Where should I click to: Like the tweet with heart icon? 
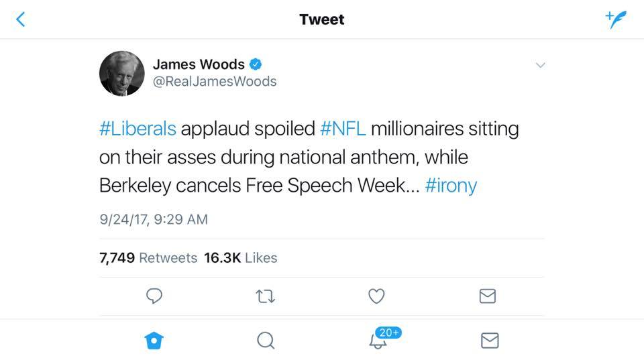coord(376,296)
